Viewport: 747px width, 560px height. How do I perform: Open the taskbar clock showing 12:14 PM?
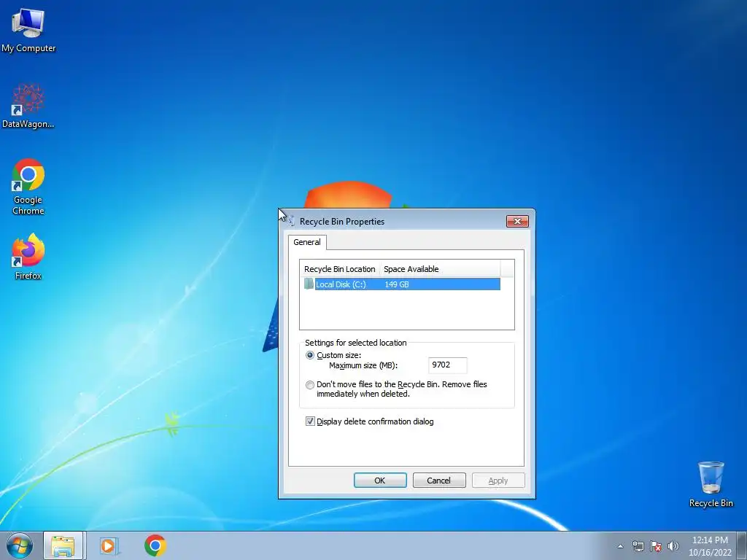click(x=710, y=546)
